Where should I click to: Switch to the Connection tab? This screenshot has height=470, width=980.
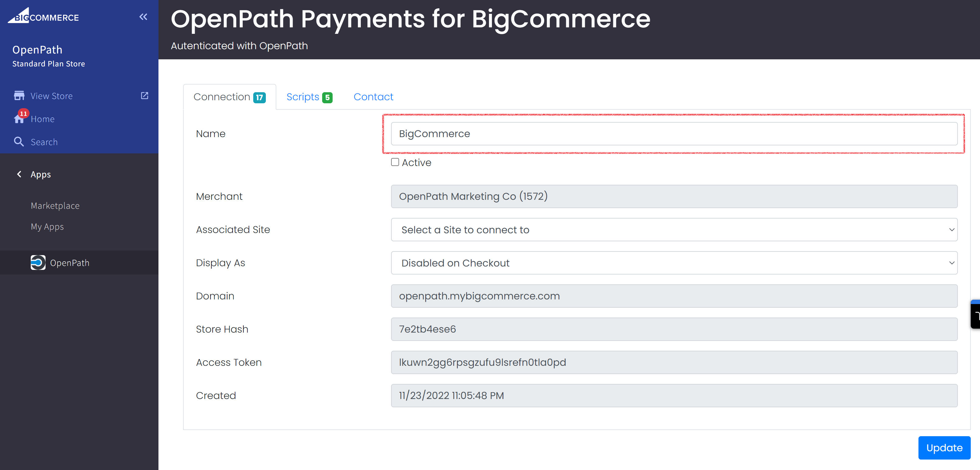[230, 97]
